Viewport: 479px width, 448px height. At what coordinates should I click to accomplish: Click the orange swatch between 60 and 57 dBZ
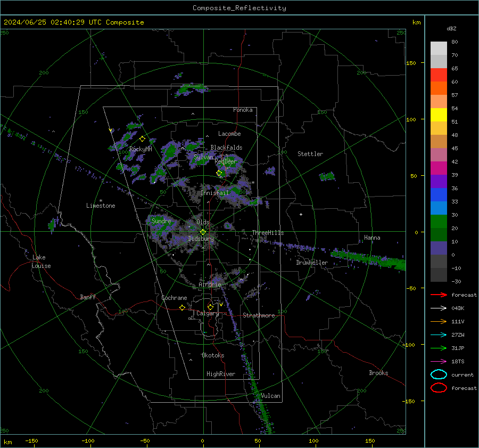[439, 88]
